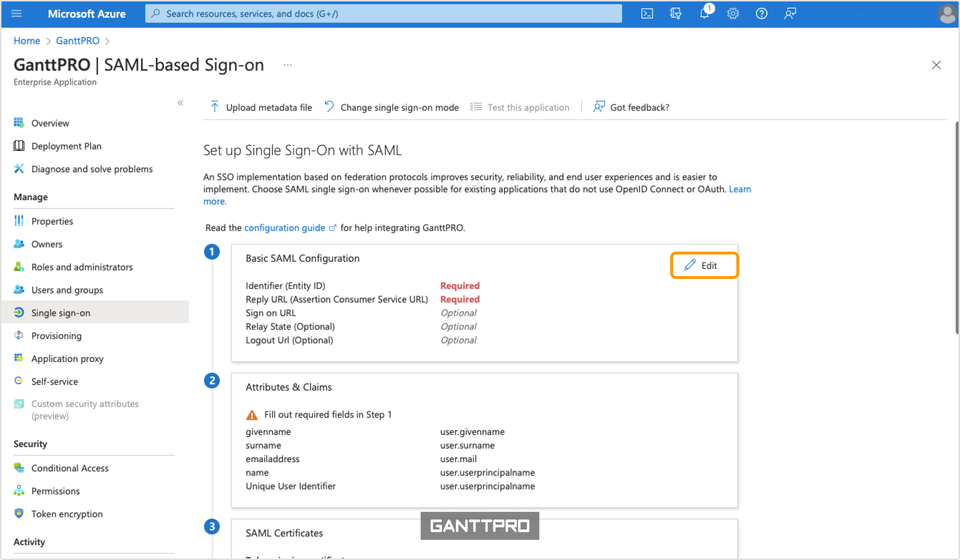Viewport: 960px width, 560px height.
Task: Click the Diagnose and solve problems icon
Action: [x=19, y=168]
